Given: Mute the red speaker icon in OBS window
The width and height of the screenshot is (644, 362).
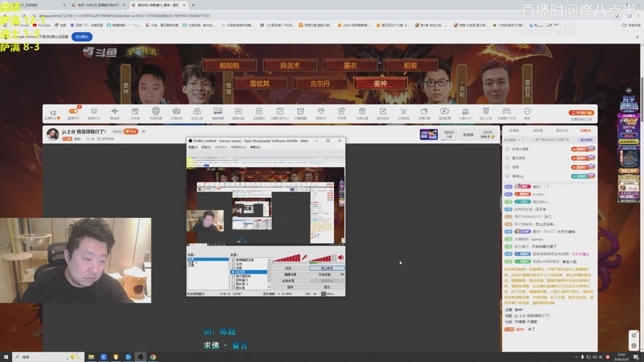Looking at the screenshot, I should coord(341,257).
